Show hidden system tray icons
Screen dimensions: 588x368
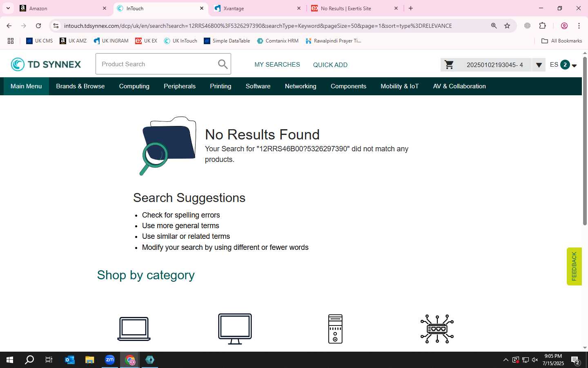tap(506, 360)
